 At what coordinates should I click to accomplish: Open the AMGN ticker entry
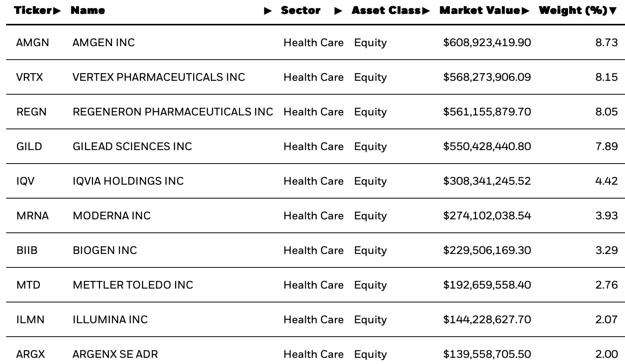(33, 42)
